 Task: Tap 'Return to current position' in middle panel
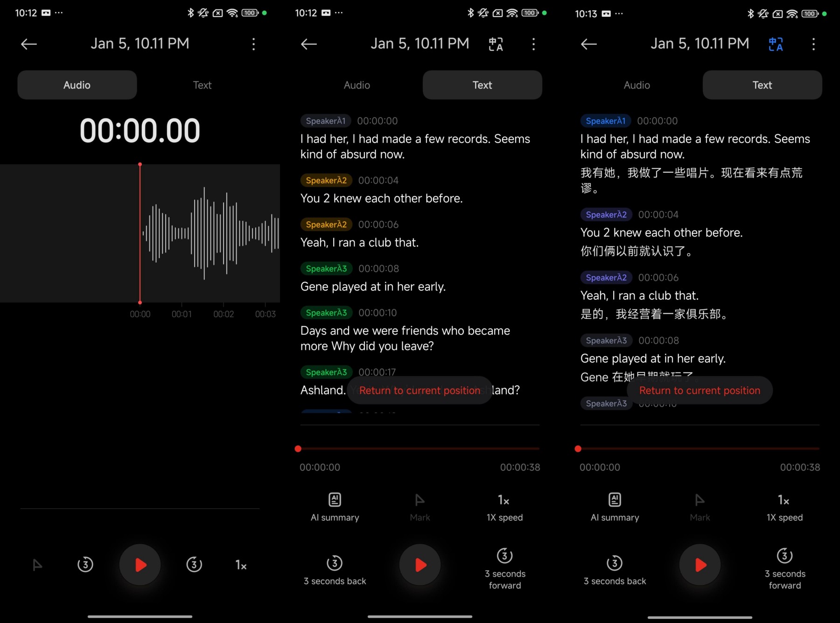point(420,391)
